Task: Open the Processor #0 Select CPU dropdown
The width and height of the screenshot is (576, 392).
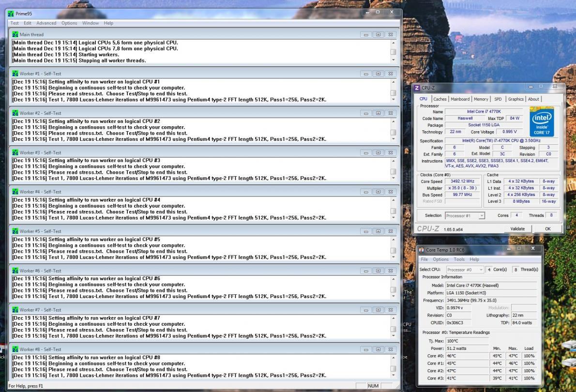Action: click(465, 270)
